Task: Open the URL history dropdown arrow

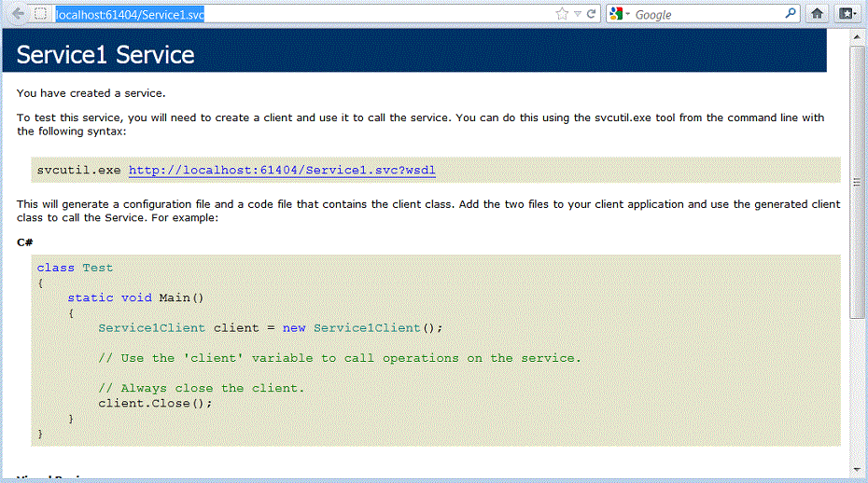Action: 578,14
